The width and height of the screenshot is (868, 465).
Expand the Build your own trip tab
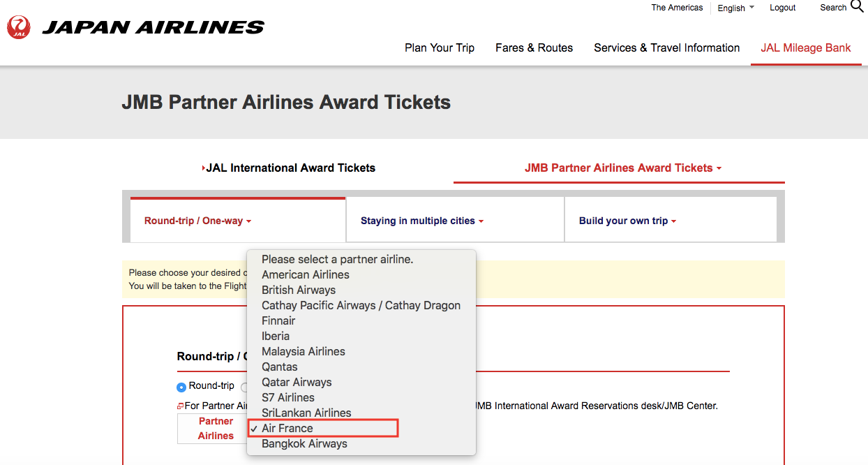(627, 221)
